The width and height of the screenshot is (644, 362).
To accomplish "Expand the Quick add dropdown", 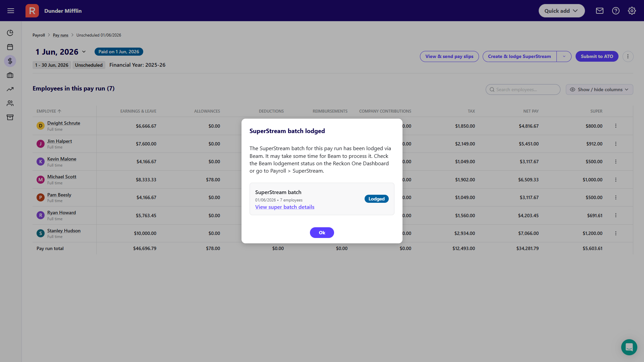I will 561,11.
